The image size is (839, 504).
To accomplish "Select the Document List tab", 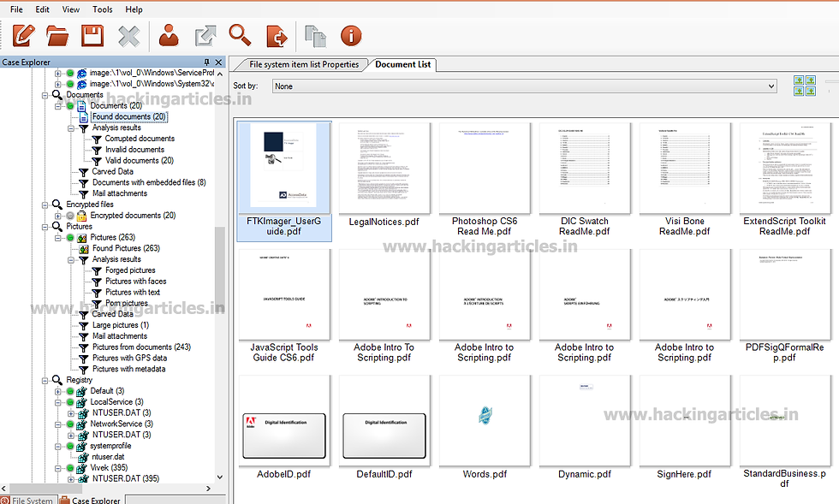I will (403, 64).
